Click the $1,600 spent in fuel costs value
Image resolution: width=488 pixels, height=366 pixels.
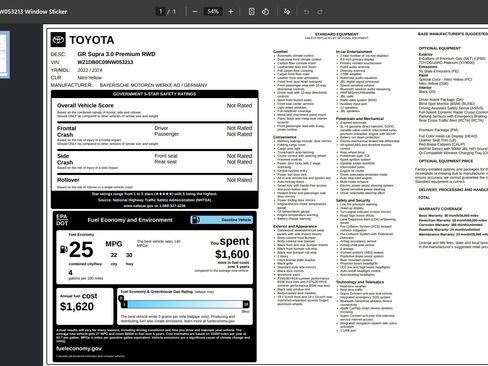point(232,254)
